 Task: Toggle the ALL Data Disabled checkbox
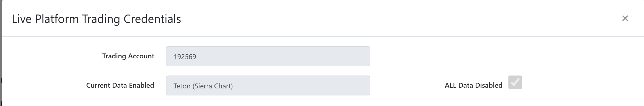515,82
